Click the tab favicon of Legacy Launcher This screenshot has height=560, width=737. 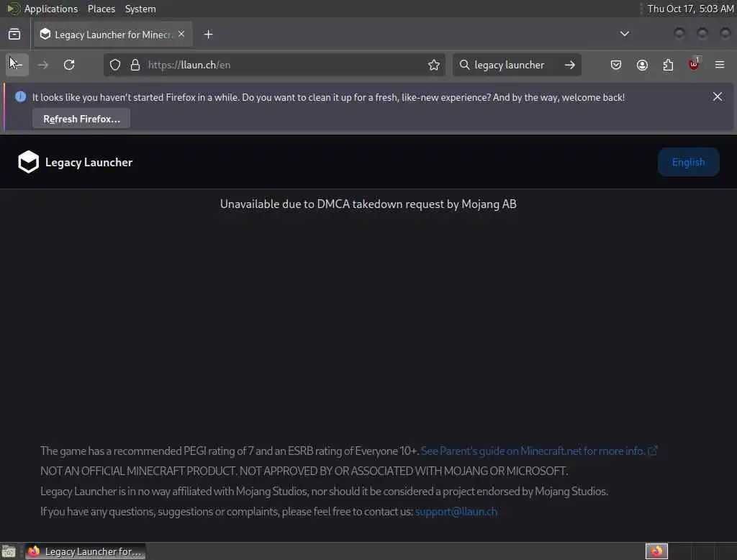point(45,34)
